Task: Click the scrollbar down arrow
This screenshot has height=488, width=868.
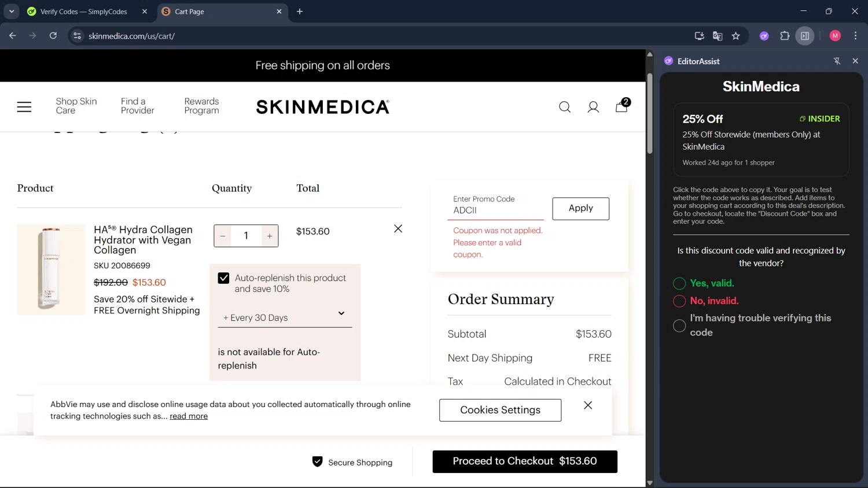Action: click(650, 483)
